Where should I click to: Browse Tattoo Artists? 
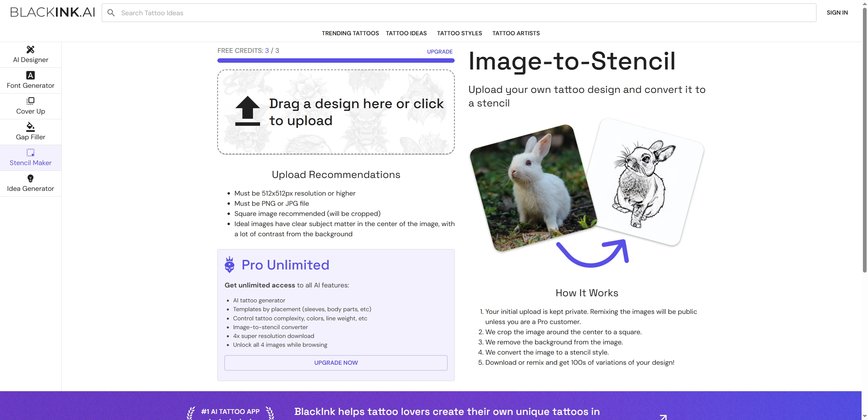[x=516, y=33]
